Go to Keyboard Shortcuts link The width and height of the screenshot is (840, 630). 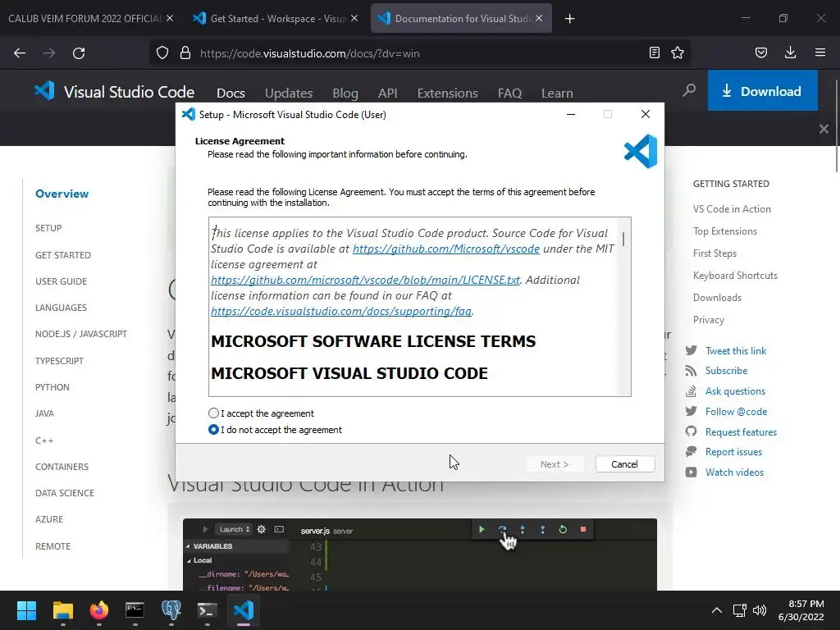pos(735,276)
